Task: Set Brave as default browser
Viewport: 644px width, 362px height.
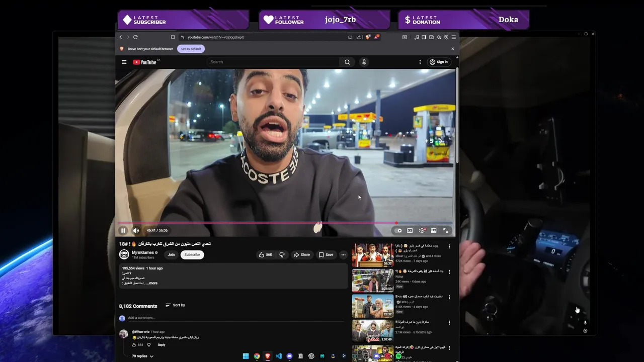Action: pos(191,49)
